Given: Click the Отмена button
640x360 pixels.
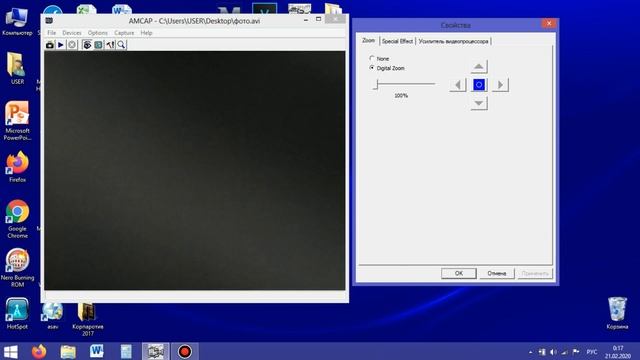Looking at the screenshot, I should [x=497, y=273].
